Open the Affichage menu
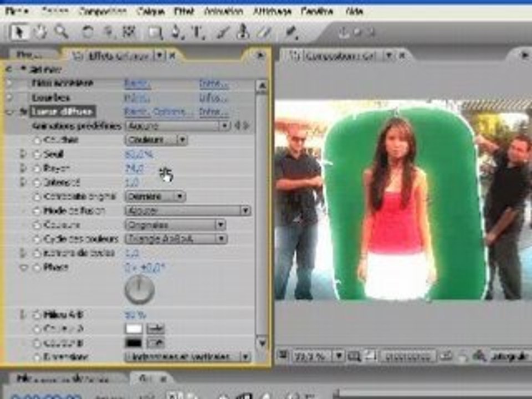This screenshot has height=399, width=532. 273,11
